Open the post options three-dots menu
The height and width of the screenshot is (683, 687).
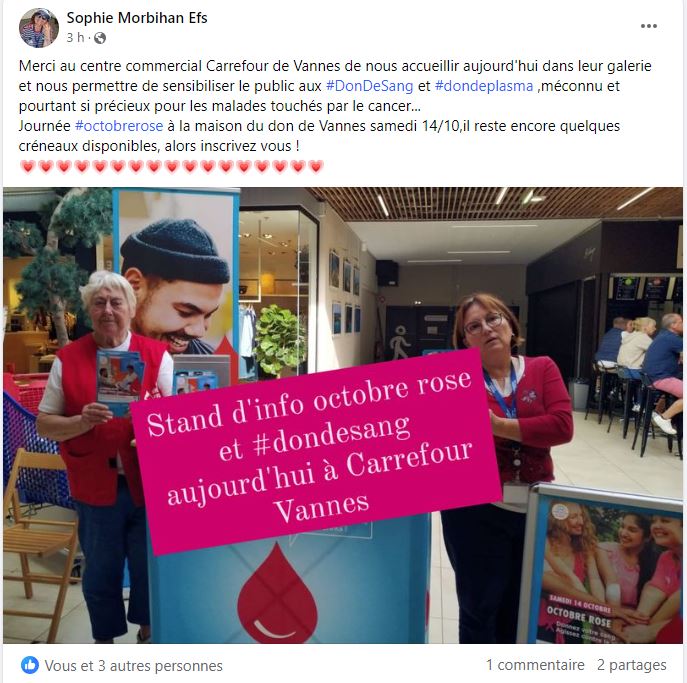(x=648, y=26)
